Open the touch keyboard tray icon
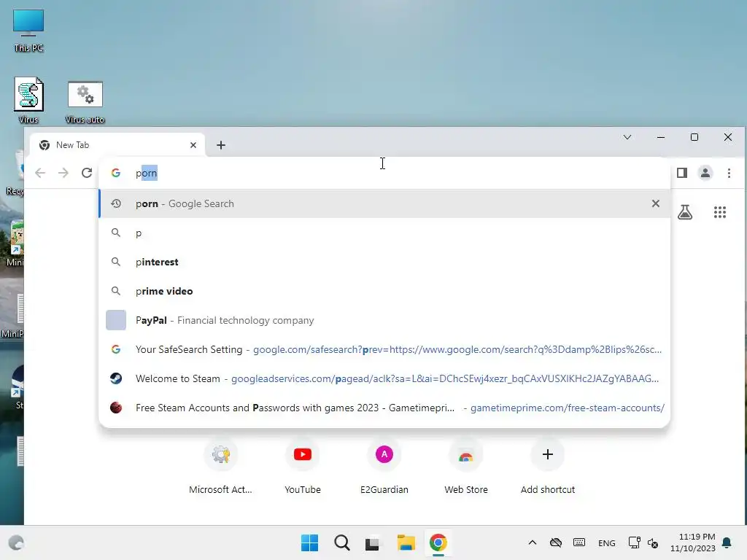Viewport: 747px width, 560px height. tap(578, 542)
